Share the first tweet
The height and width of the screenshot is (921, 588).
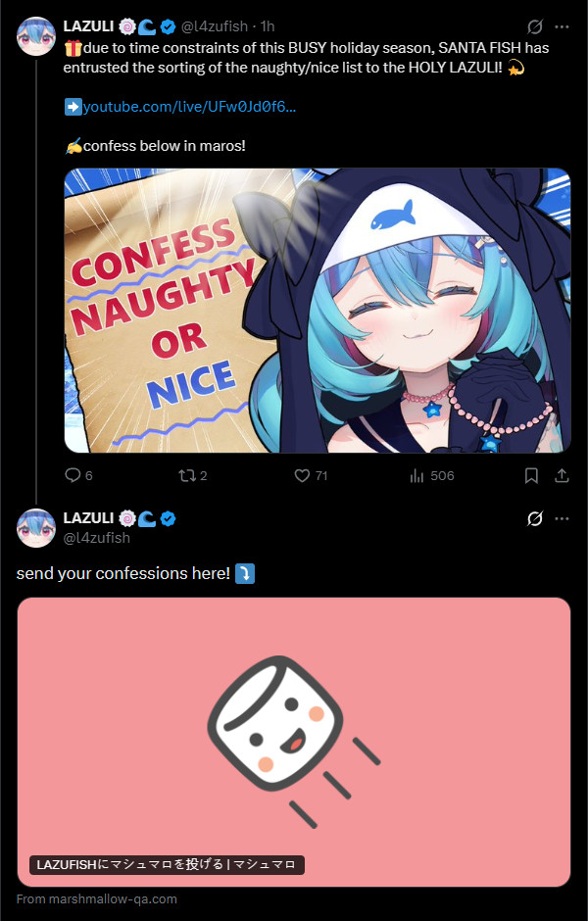coord(563,475)
